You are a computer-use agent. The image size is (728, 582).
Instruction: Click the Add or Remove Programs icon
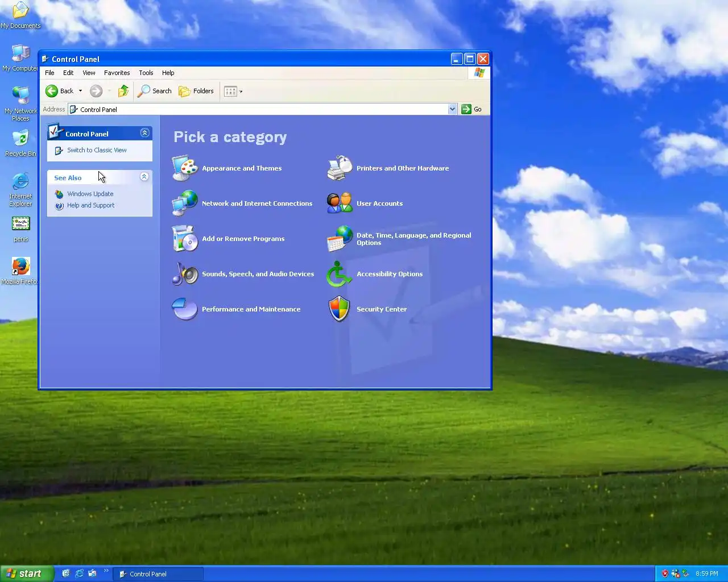tap(185, 239)
